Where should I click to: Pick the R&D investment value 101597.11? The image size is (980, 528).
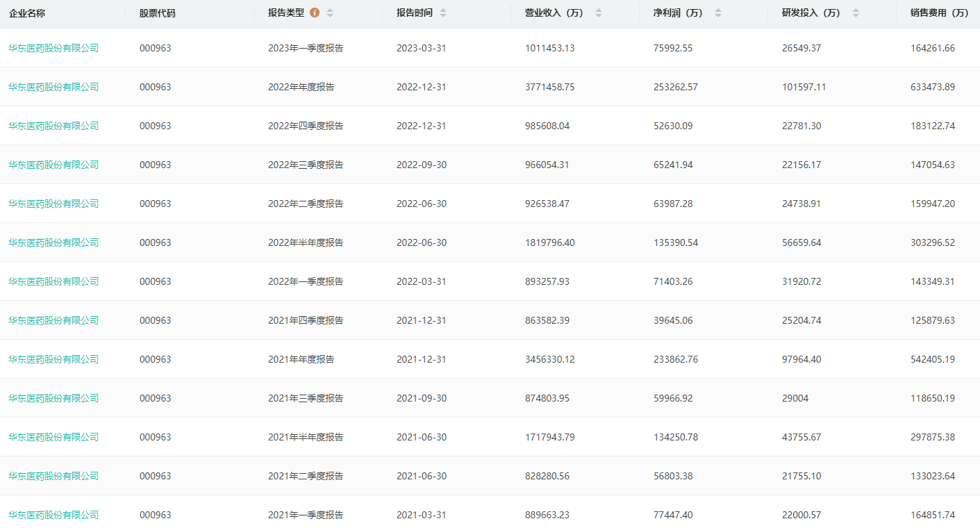click(804, 87)
